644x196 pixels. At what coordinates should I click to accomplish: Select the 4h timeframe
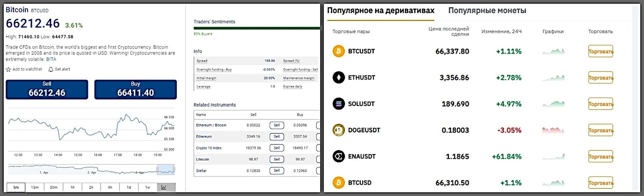click(x=110, y=188)
